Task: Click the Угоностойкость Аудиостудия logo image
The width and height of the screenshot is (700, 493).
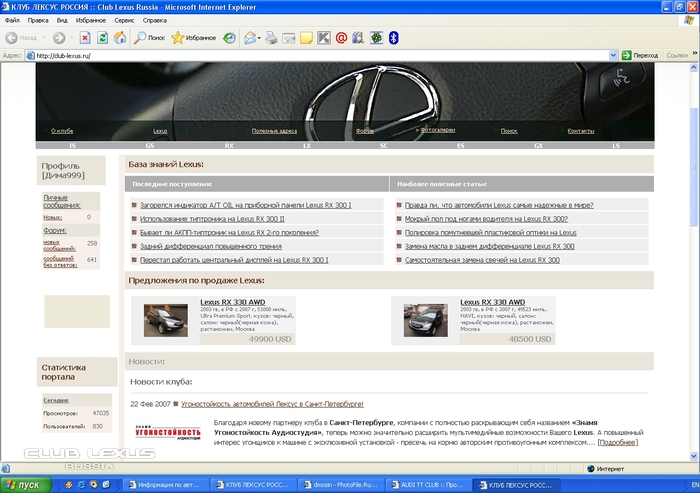Action: (168, 433)
